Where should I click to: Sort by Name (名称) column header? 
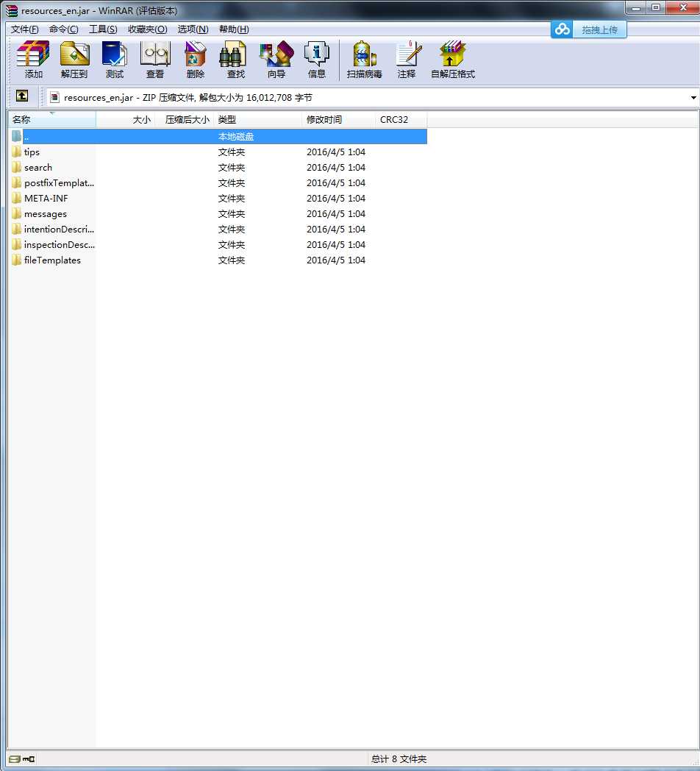coord(51,119)
